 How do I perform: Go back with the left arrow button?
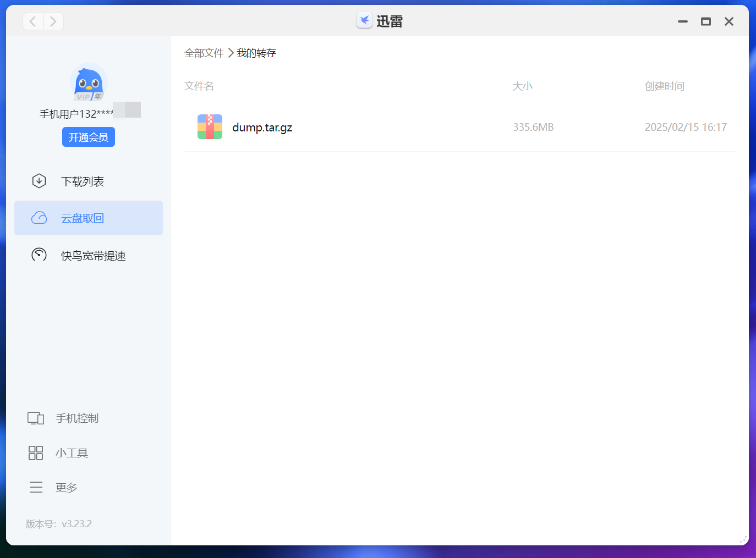point(33,21)
